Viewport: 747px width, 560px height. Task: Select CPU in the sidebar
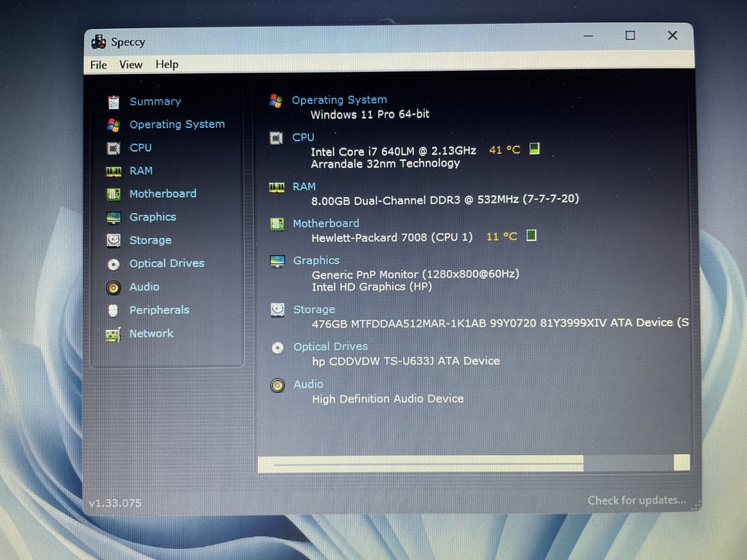pos(141,147)
